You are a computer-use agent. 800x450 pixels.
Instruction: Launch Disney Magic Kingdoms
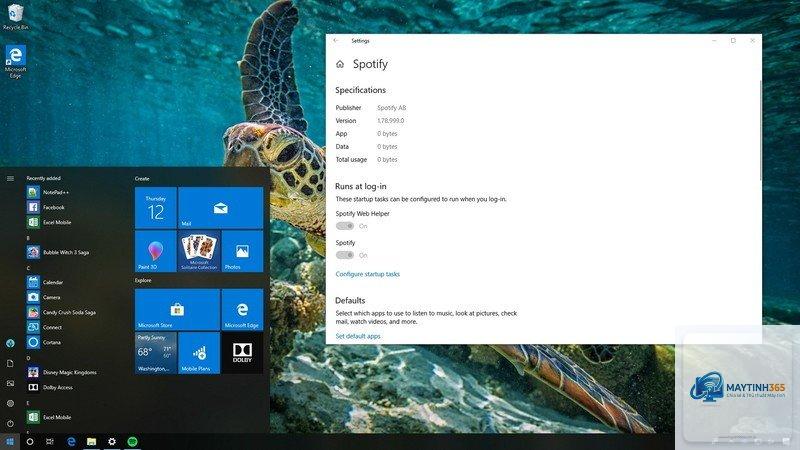[62, 372]
